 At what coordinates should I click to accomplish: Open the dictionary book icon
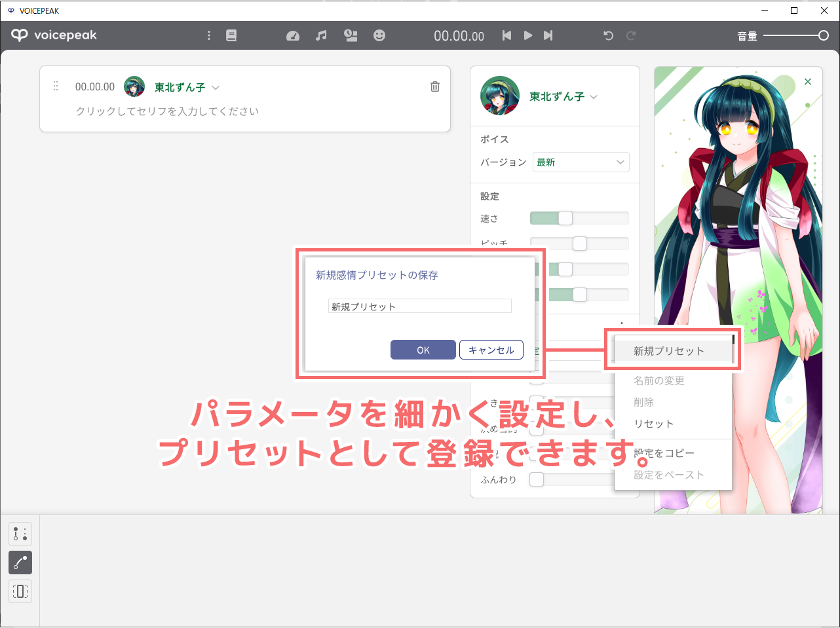(x=231, y=35)
